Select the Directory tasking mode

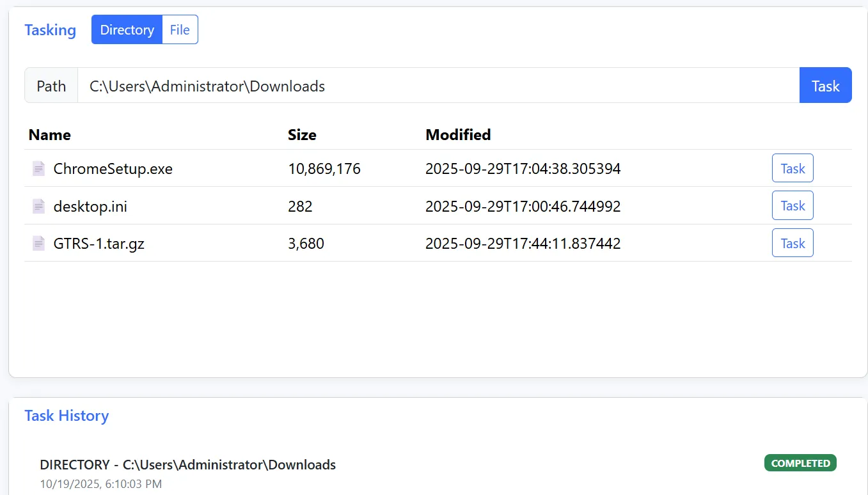pyautogui.click(x=127, y=30)
